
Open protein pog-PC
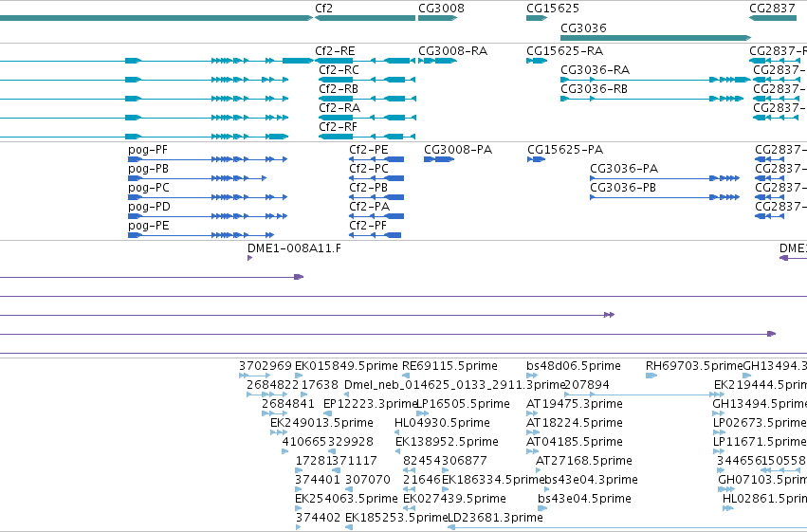[x=208, y=197]
